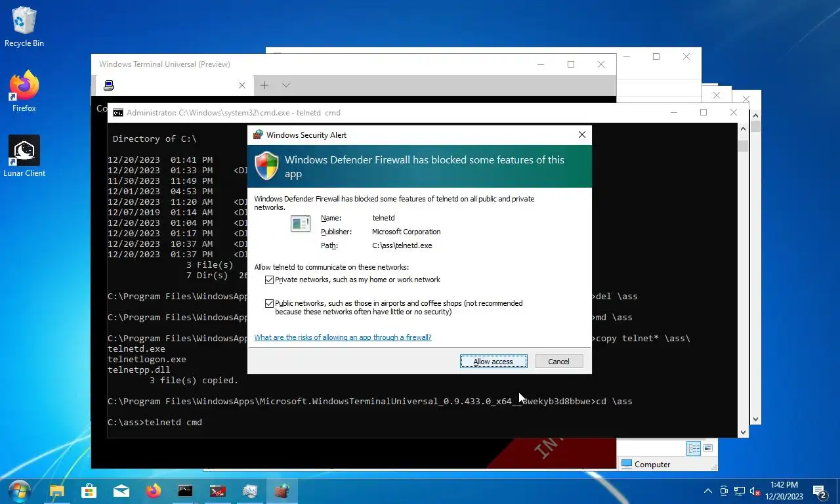The image size is (840, 504).
Task: Click '3 file(s) copied.' output line
Action: [194, 381]
